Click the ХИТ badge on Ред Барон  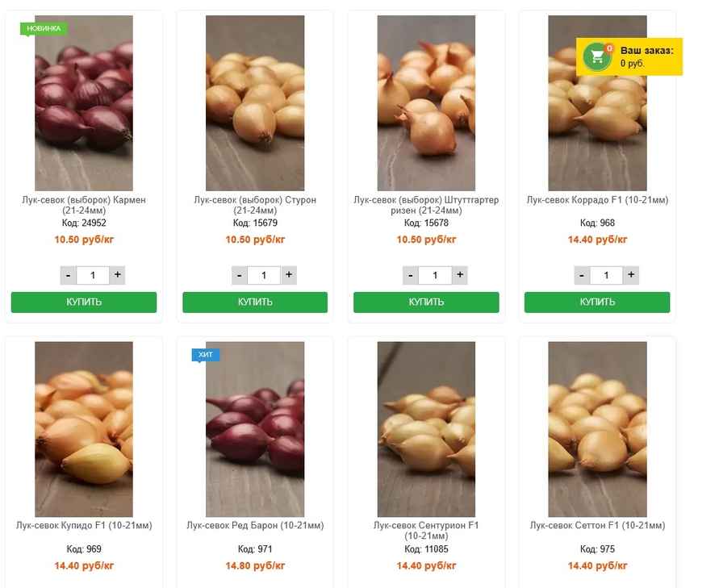pyautogui.click(x=206, y=355)
